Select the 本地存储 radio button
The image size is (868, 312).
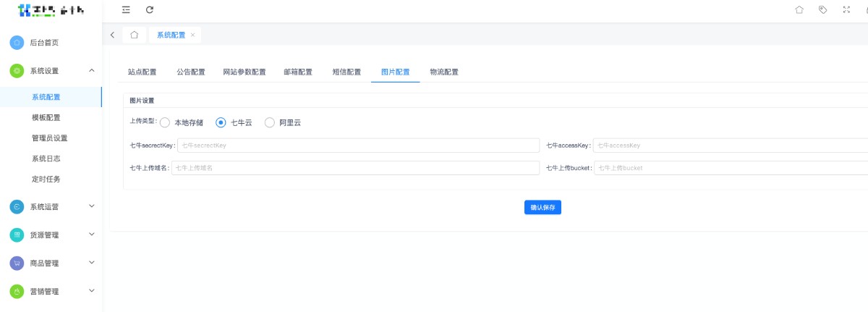pyautogui.click(x=165, y=123)
